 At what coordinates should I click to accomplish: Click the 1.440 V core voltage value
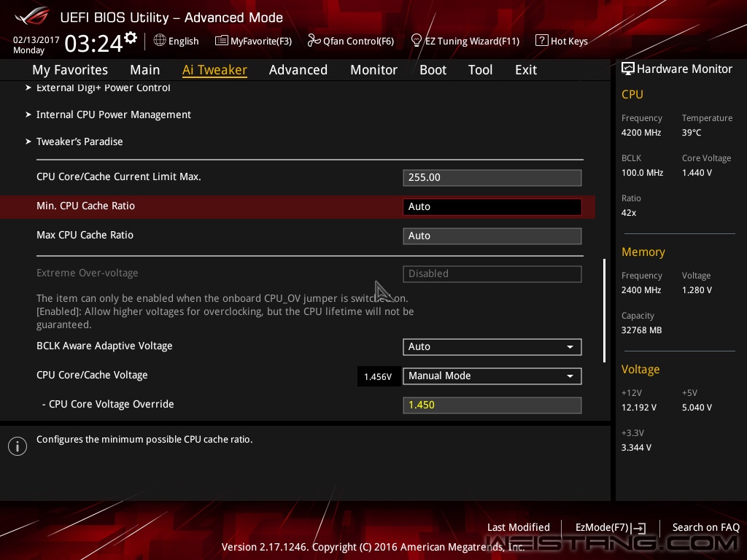click(697, 173)
